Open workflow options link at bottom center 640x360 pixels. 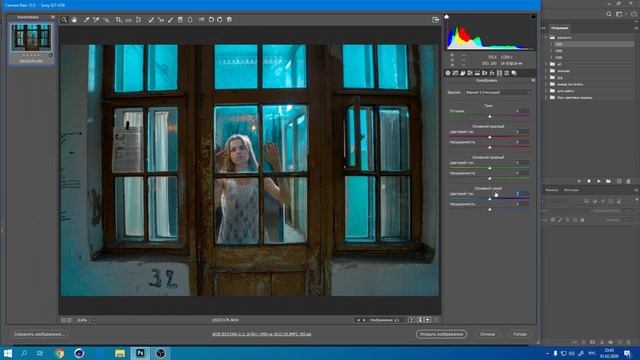coord(261,334)
